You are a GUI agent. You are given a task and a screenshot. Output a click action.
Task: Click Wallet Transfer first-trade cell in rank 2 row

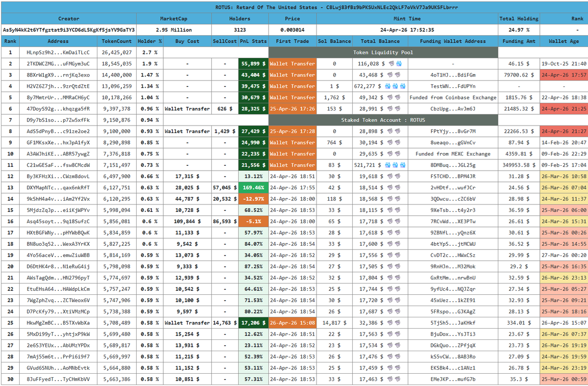[x=293, y=64]
